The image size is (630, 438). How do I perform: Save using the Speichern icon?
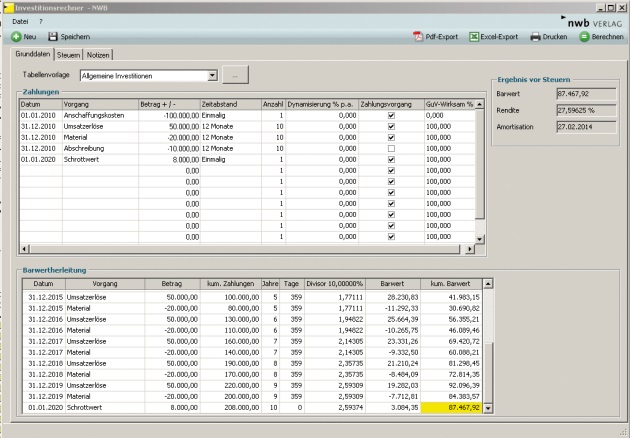click(x=54, y=36)
